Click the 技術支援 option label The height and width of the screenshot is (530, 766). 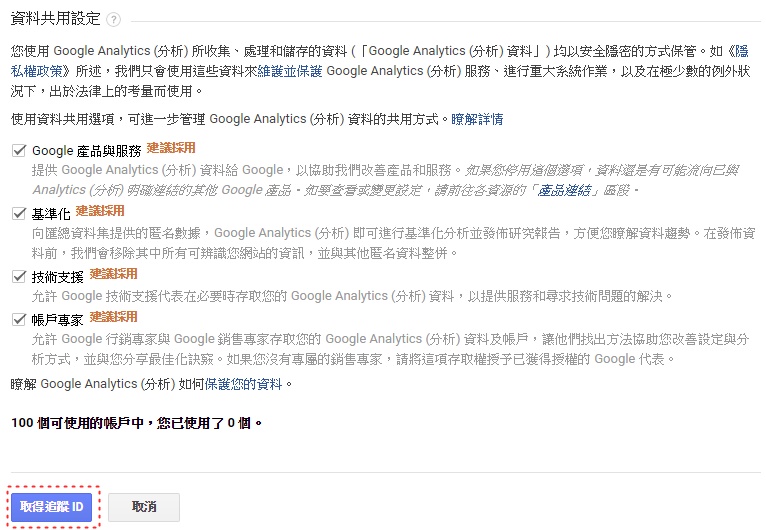(57, 277)
